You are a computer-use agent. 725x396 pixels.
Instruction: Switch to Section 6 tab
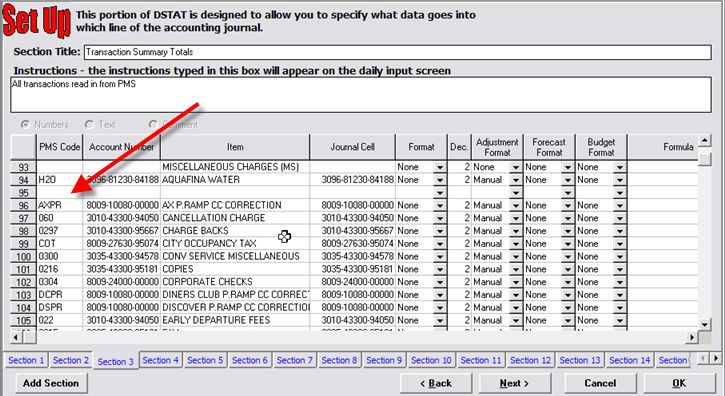point(250,360)
